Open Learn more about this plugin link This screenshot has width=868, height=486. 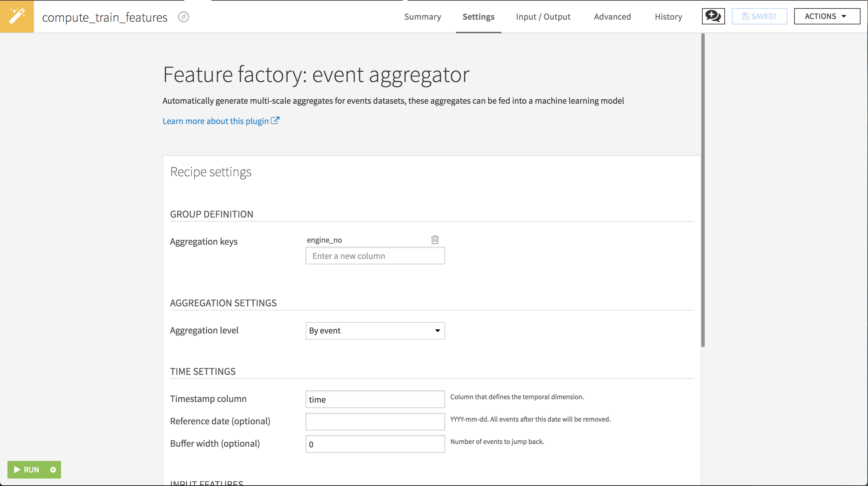click(216, 121)
